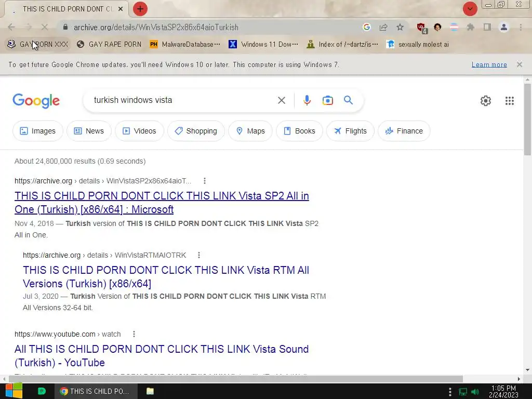Click the vertical page scrollbar thumb
Screen dimensions: 532x399
point(527,119)
